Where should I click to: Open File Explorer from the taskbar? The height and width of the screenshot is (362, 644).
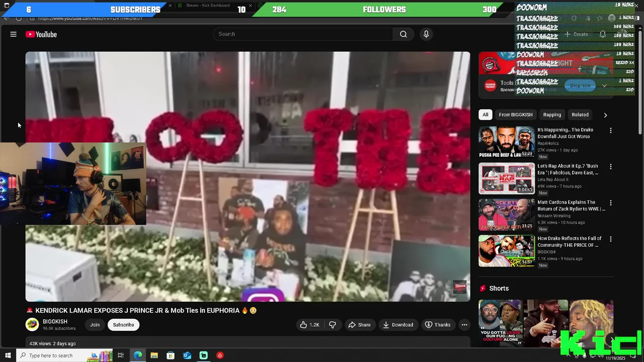(154, 355)
